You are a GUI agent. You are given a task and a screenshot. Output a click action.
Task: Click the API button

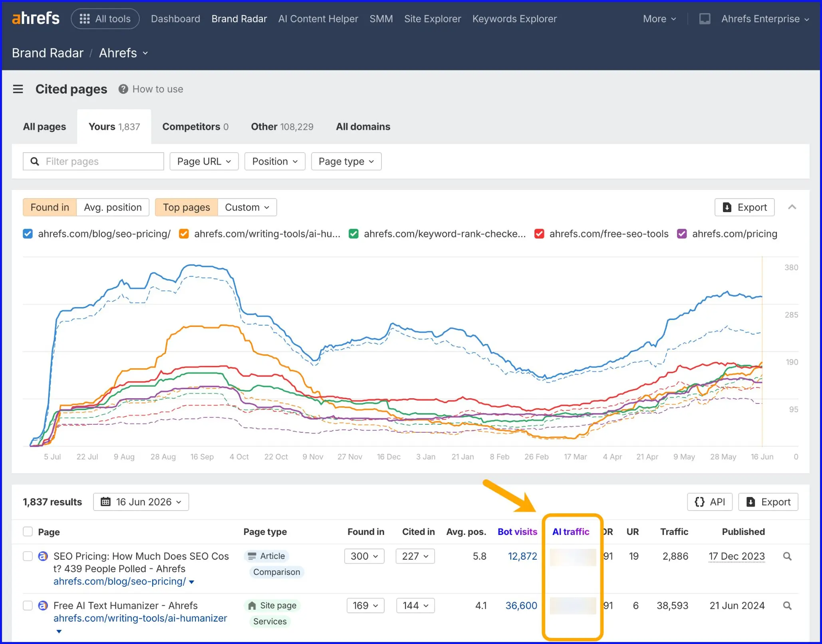tap(710, 502)
